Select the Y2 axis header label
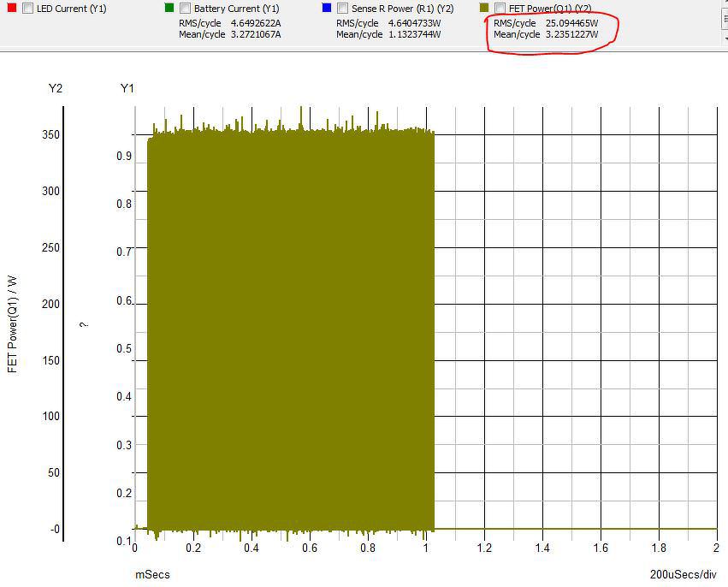This screenshot has height=587, width=728. coord(56,88)
